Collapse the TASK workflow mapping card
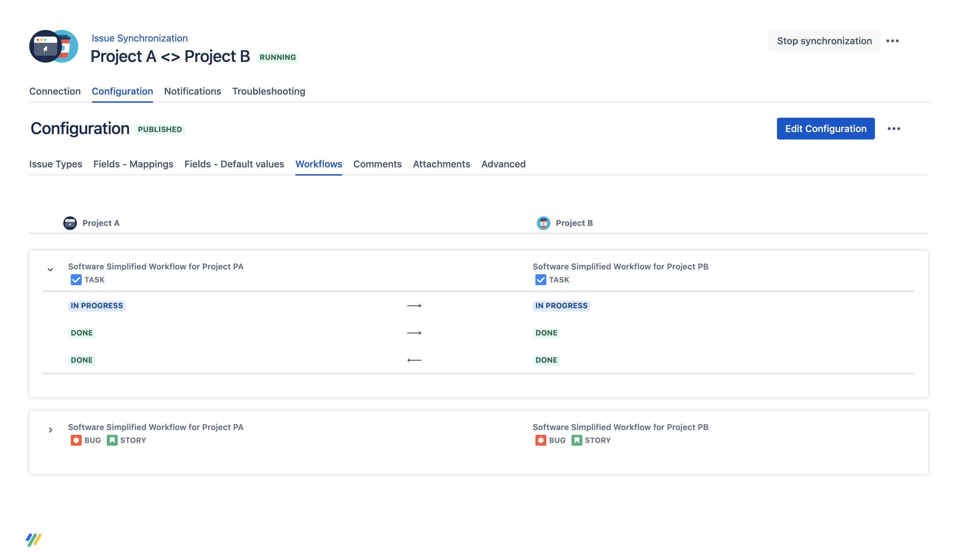 (x=50, y=269)
